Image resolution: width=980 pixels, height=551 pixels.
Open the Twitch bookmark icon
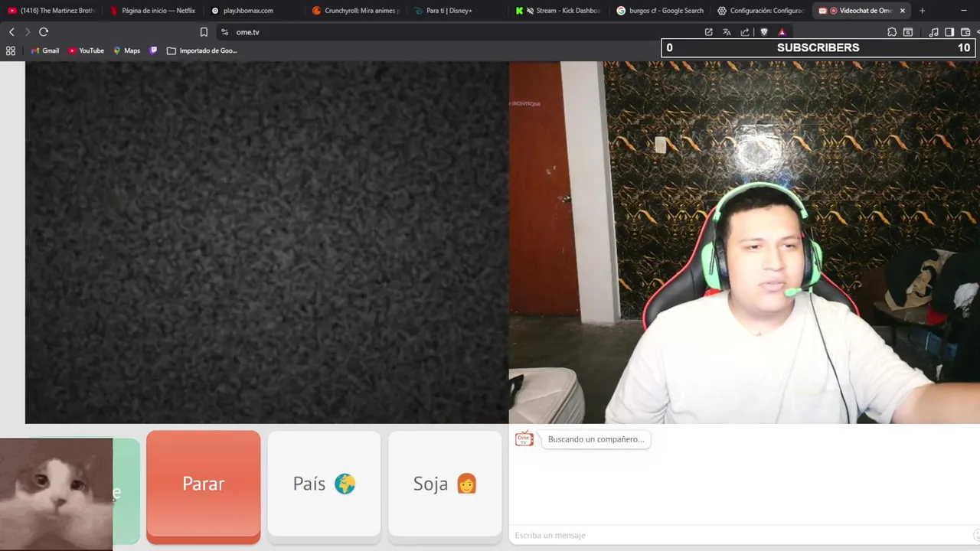pos(154,51)
